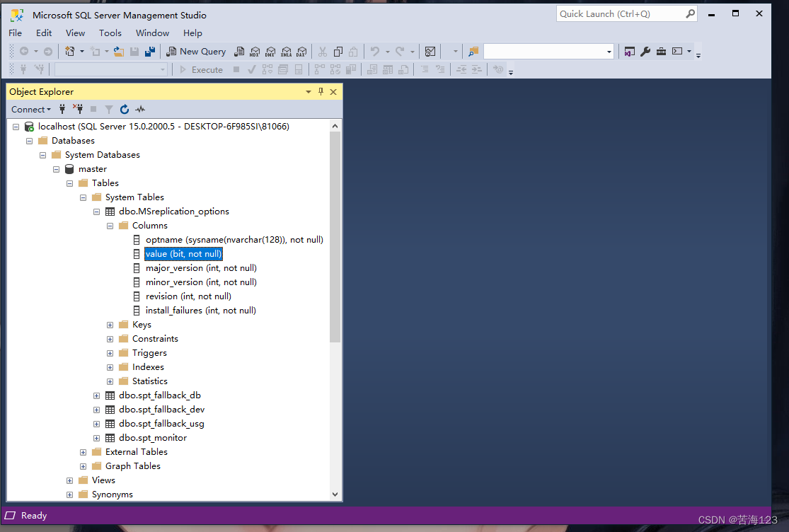This screenshot has height=532, width=789.
Task: Open the Window menu
Action: coord(152,33)
